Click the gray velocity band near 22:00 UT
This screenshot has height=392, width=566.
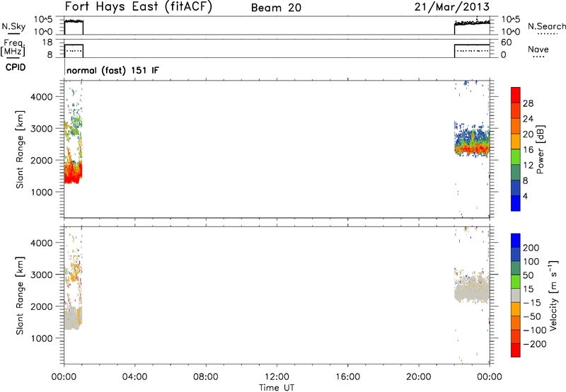coord(472,290)
